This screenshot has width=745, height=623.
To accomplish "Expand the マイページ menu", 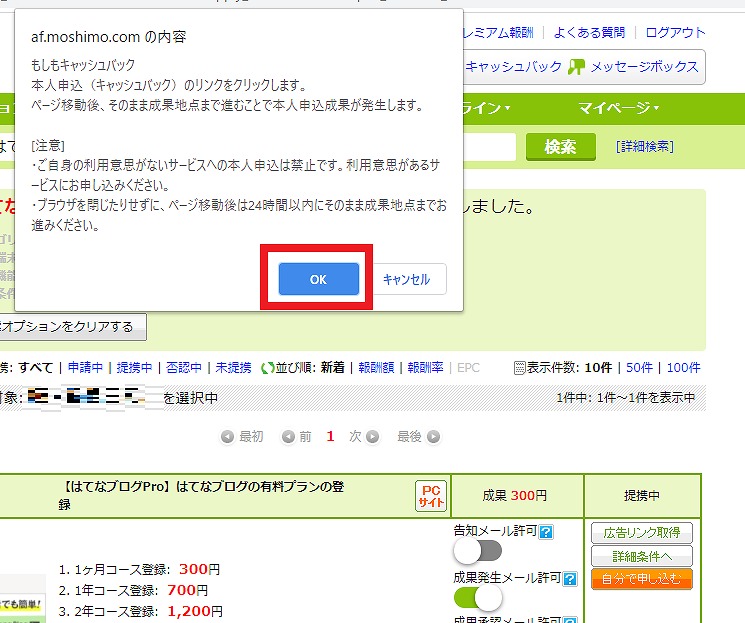I will point(618,108).
